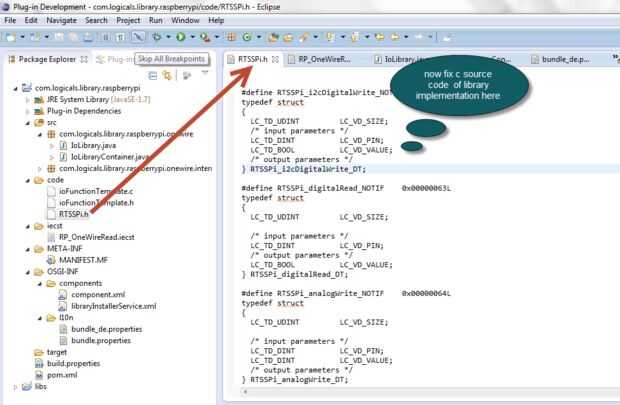Expand the libs project node
The image size is (620, 405).
pos(15,386)
